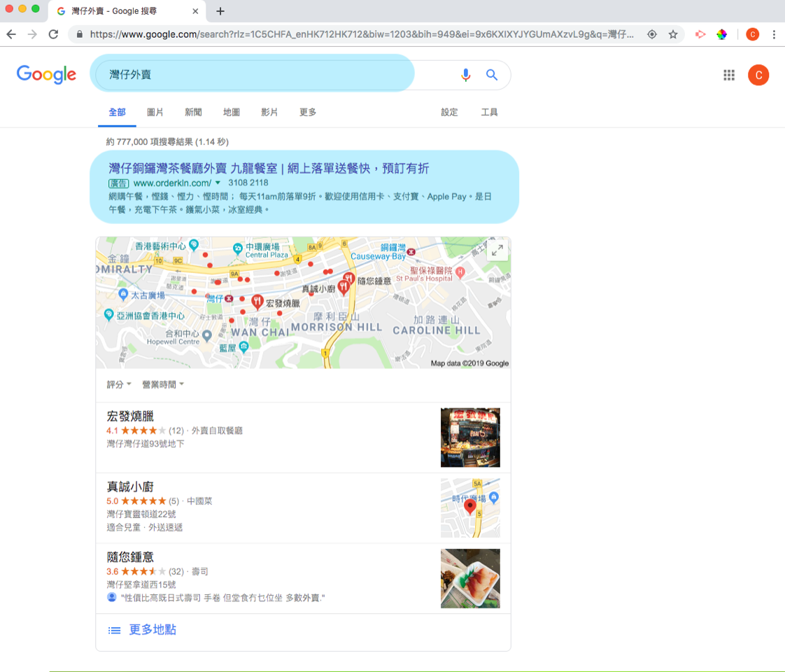
Task: Switch to the 地圖 tab
Action: (232, 112)
